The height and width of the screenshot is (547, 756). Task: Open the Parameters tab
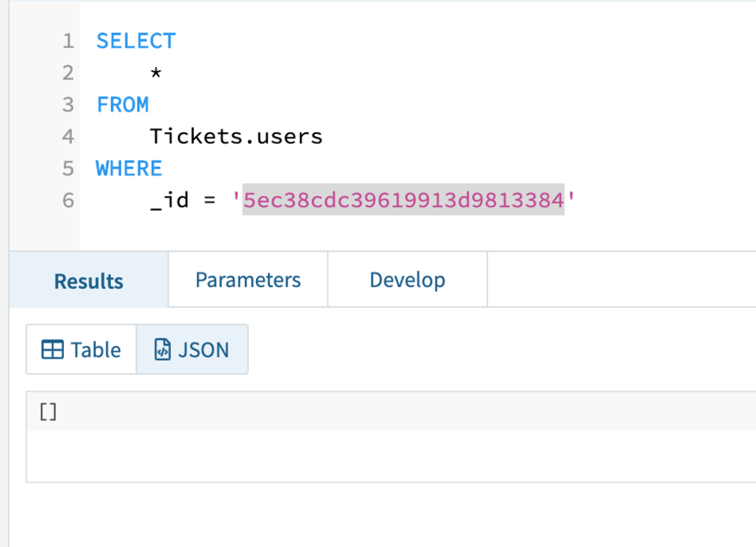tap(248, 280)
